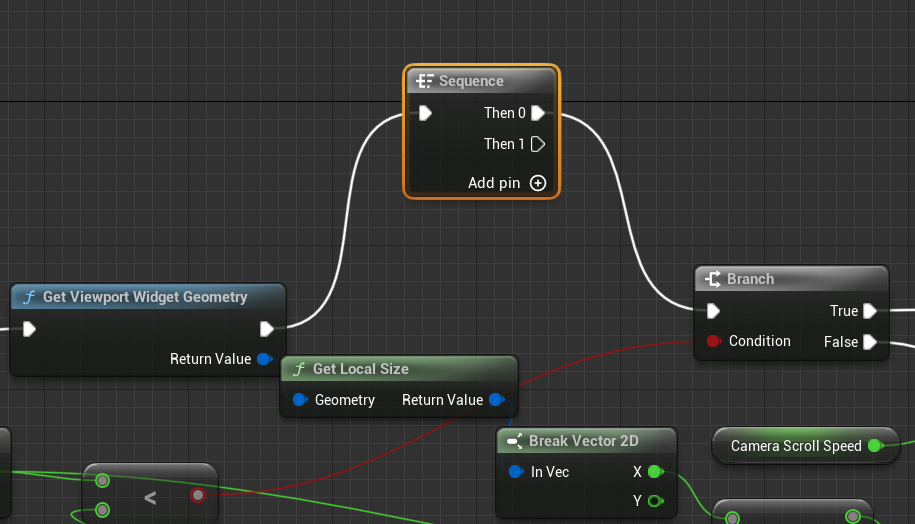This screenshot has height=524, width=915.
Task: Select the Branch node title
Action: click(x=750, y=279)
